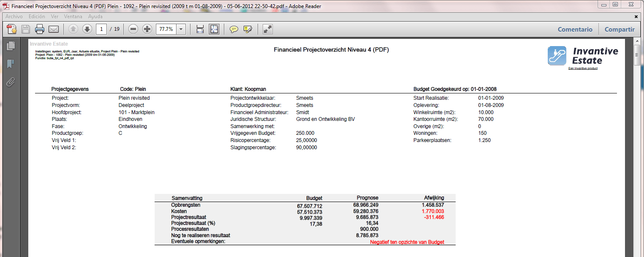This screenshot has height=257, width=644.
Task: Enter full screen reading mode
Action: 267,29
